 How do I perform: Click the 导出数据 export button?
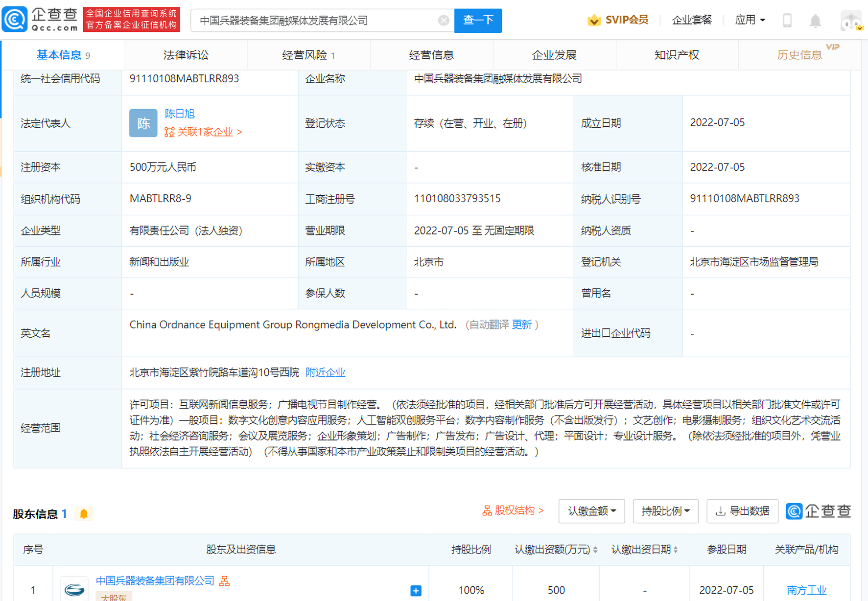click(x=742, y=511)
